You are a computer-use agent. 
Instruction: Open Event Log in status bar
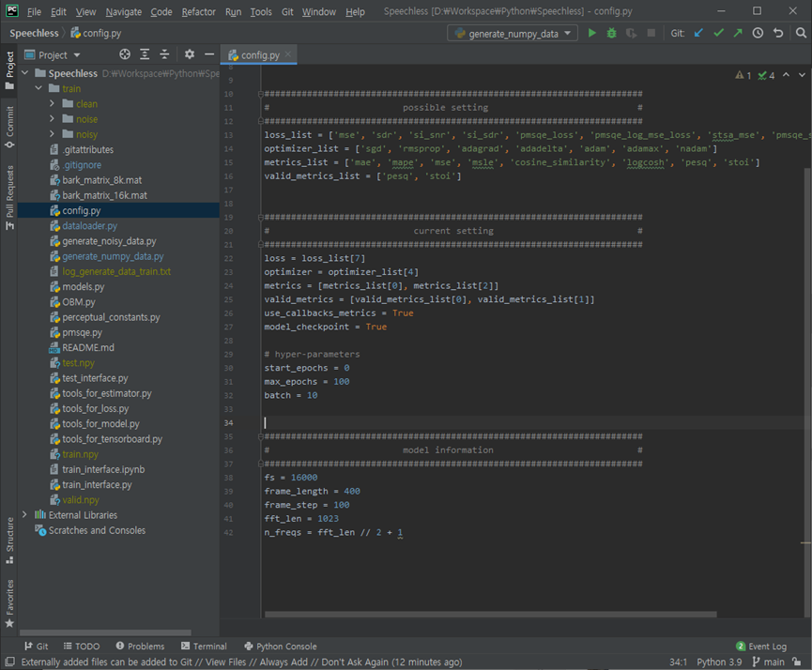tap(761, 647)
